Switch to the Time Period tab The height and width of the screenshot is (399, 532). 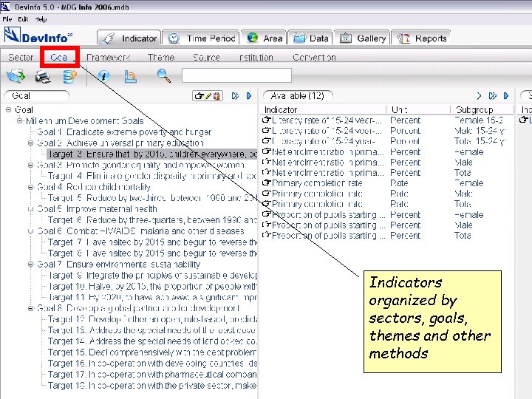click(x=201, y=38)
